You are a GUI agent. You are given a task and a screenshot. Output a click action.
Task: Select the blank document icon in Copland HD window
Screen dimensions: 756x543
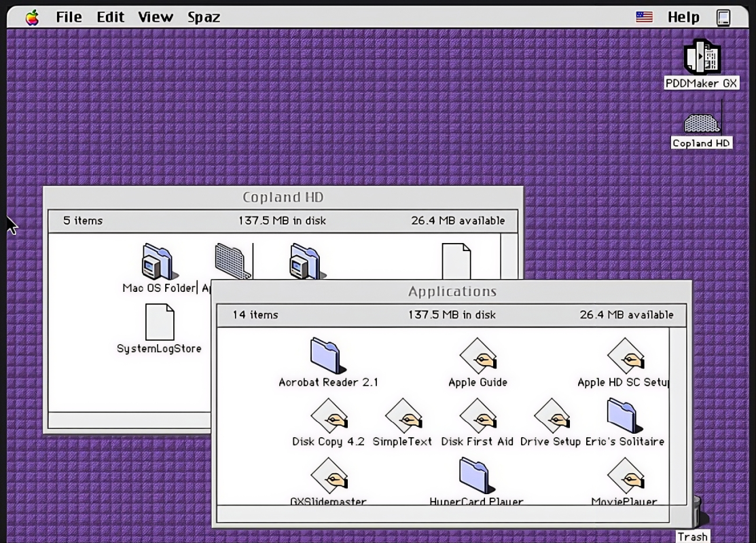(x=456, y=261)
